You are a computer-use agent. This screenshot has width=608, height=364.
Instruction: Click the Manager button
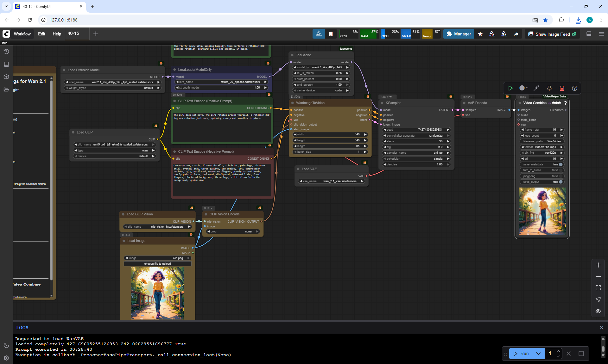[459, 34]
